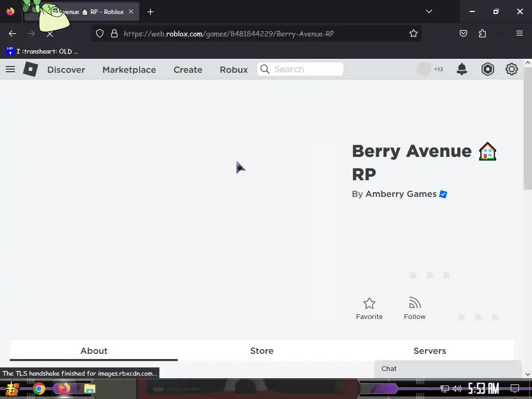Open network status tray icon

(445, 389)
